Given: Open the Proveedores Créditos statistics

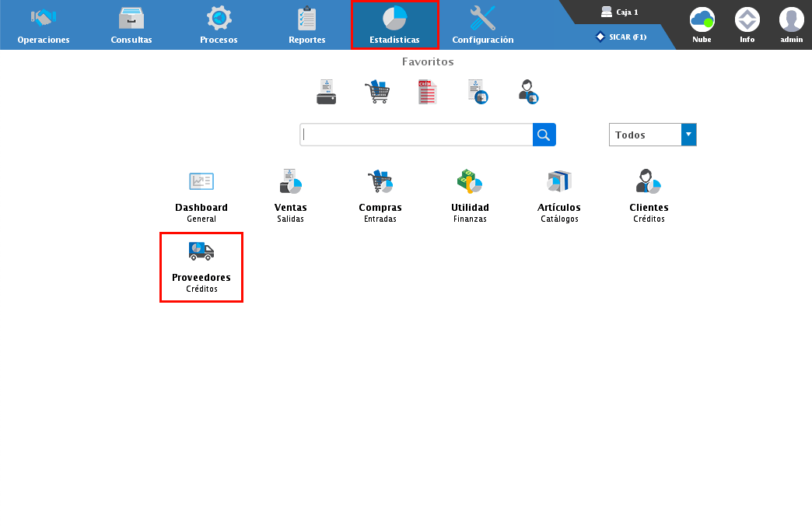Looking at the screenshot, I should (x=201, y=267).
